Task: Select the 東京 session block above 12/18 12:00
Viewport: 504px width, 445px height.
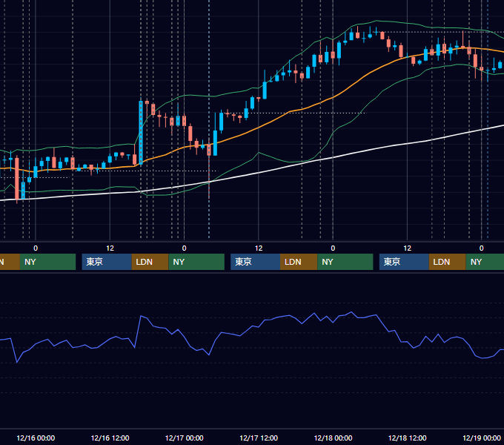Action: (x=404, y=262)
